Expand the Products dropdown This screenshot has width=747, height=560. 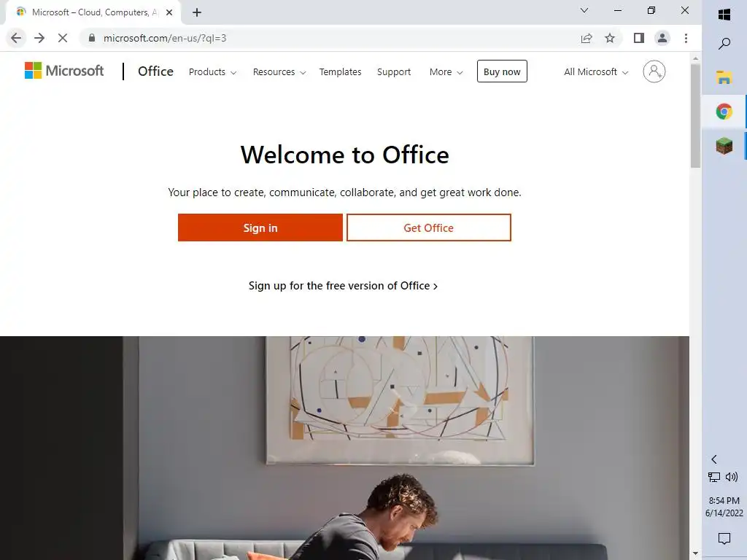212,72
